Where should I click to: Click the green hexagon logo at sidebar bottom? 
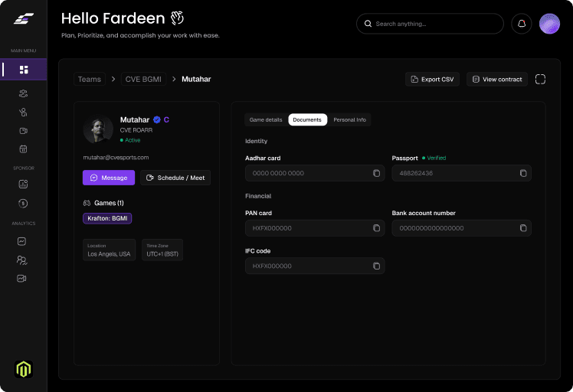click(x=24, y=369)
